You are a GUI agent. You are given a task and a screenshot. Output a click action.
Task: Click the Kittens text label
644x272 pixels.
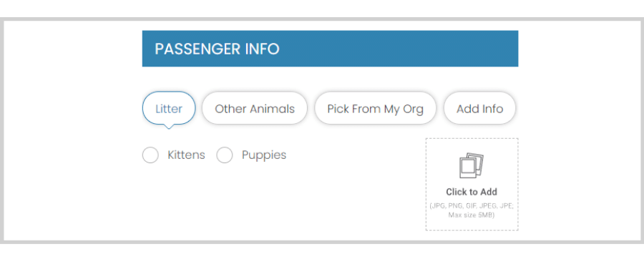(x=186, y=155)
